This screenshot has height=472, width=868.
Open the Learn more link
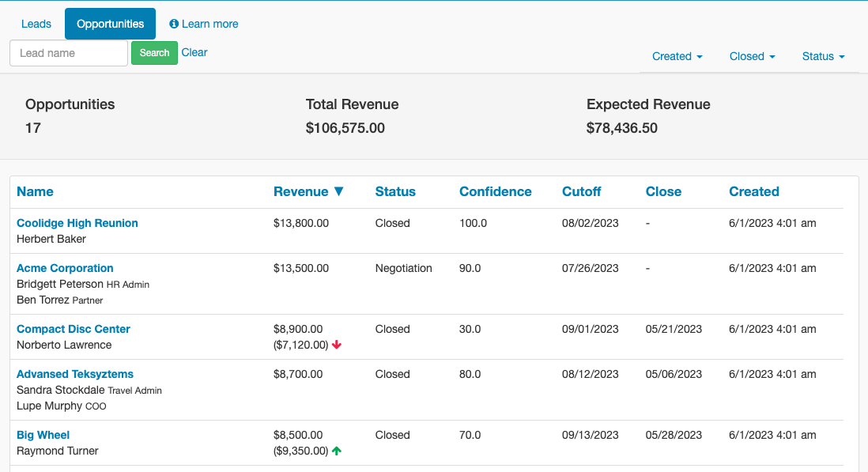click(x=209, y=24)
